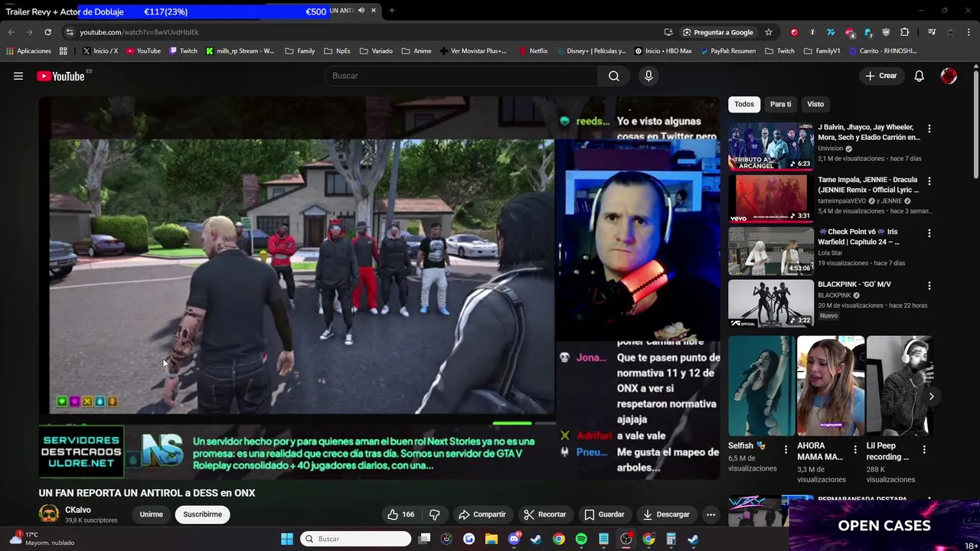The image size is (980, 551).
Task: Subscribe with the Suscribirme button
Action: coord(202,514)
